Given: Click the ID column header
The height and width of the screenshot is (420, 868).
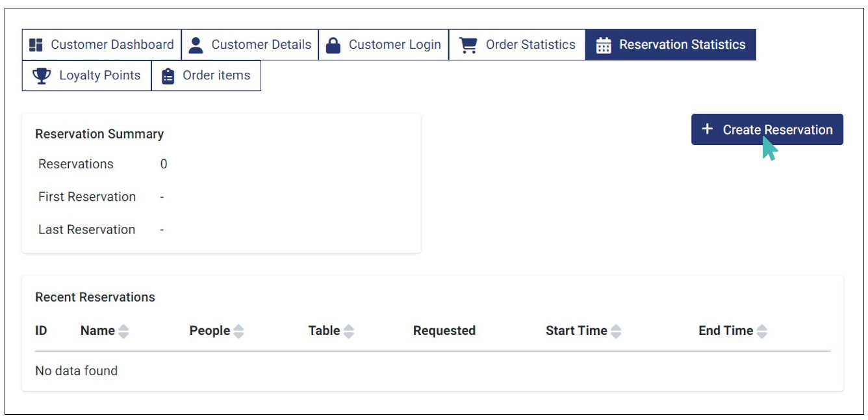Looking at the screenshot, I should [41, 330].
